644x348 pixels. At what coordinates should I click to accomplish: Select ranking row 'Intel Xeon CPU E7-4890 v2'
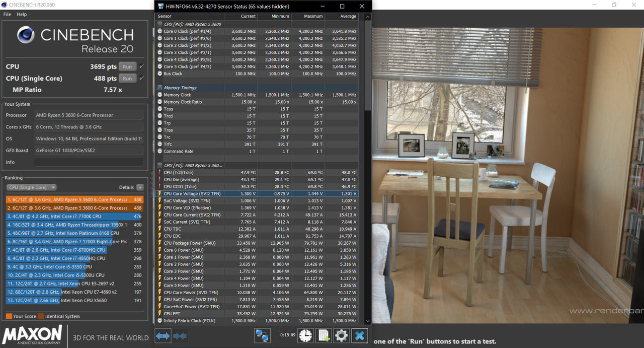[74, 292]
